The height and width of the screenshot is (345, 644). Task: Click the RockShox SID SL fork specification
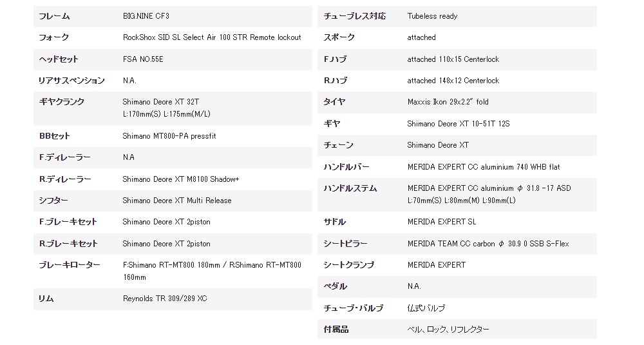click(x=212, y=37)
